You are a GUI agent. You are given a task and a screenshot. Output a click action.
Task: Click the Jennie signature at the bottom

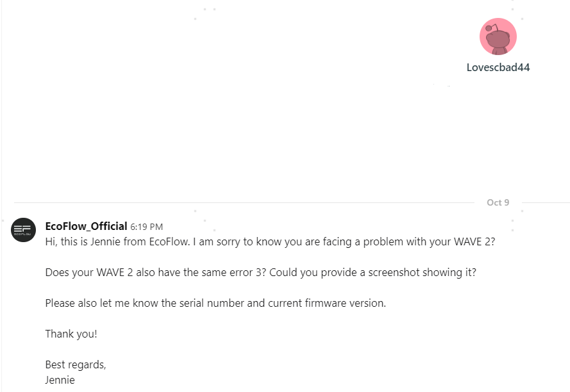[60, 380]
